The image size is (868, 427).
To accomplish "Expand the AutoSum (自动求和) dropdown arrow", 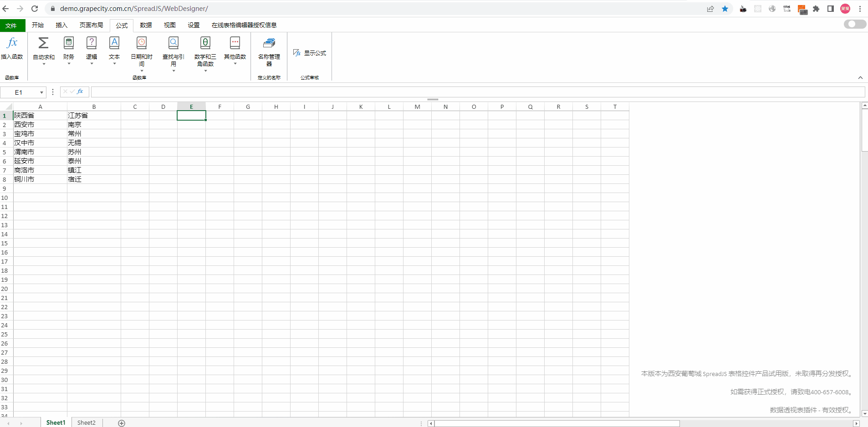I will pyautogui.click(x=44, y=64).
